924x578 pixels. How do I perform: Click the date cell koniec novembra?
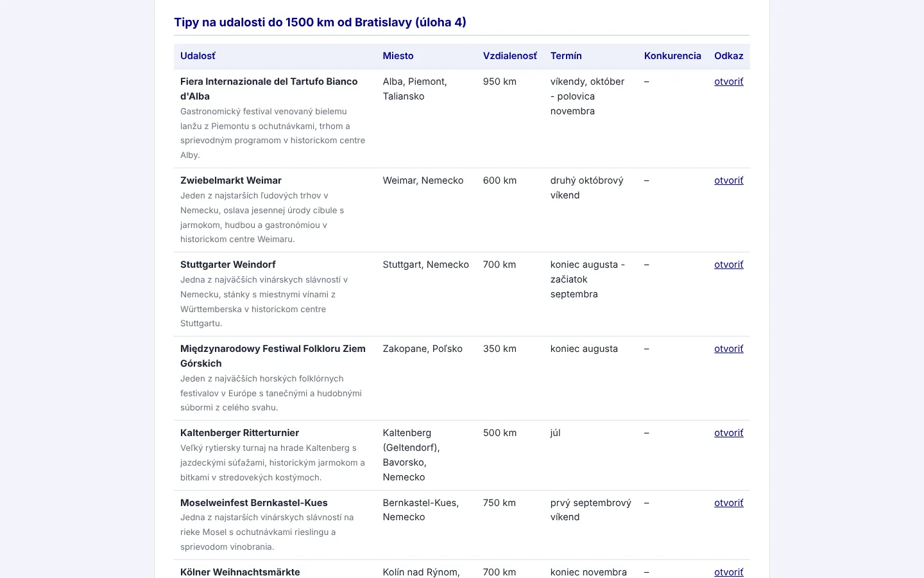click(x=588, y=572)
